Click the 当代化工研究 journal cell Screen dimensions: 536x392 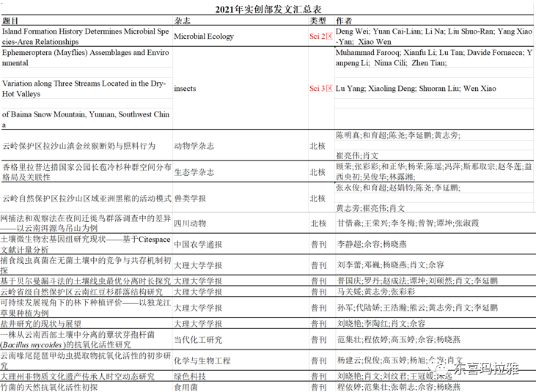tap(198, 339)
